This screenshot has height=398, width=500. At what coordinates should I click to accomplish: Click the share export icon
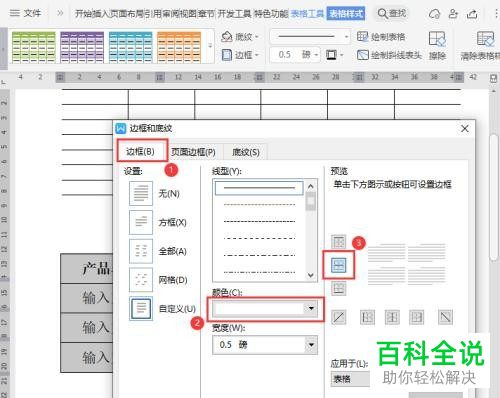(472, 14)
